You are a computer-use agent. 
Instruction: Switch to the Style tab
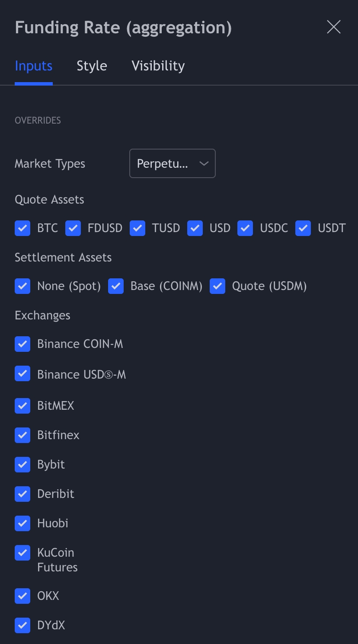(x=92, y=66)
